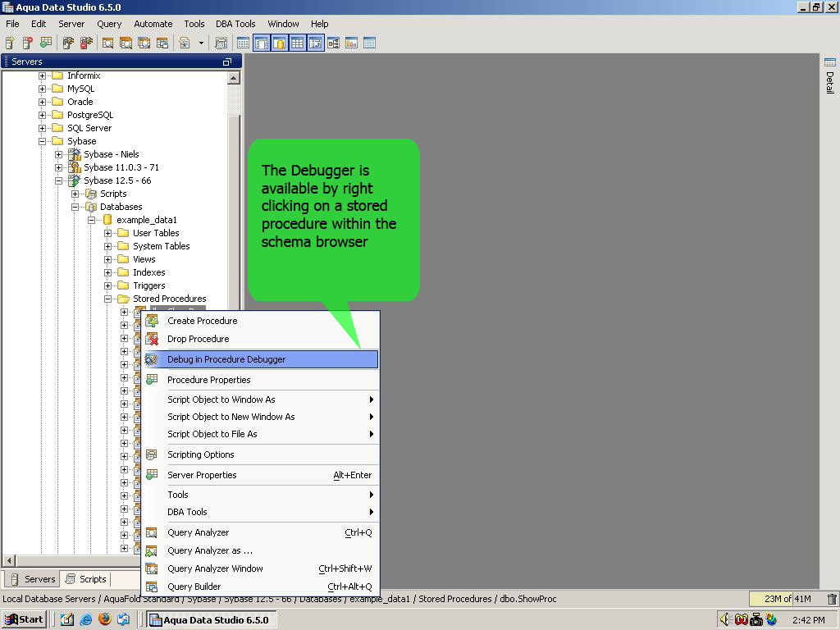
Task: Open Internet Explorer from quick launch
Action: click(85, 619)
